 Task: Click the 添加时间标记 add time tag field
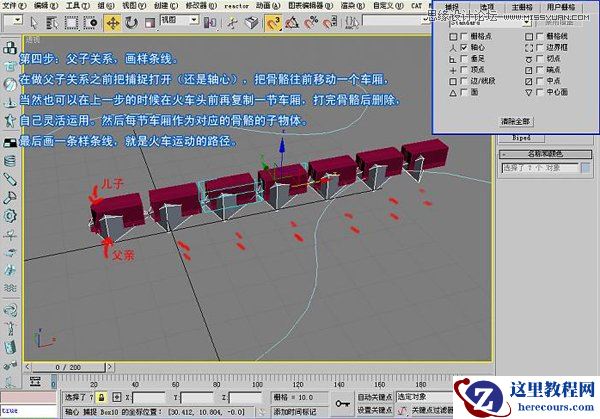coord(300,412)
